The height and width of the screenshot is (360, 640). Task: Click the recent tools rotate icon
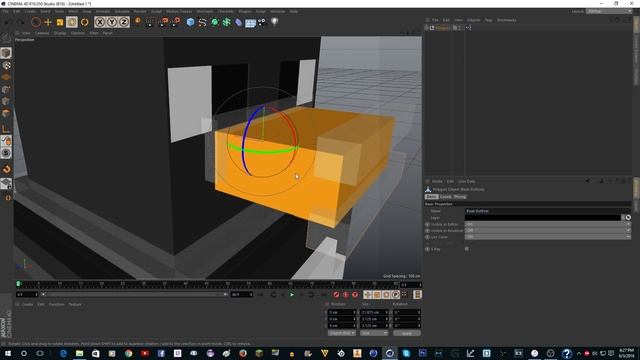pos(84,22)
